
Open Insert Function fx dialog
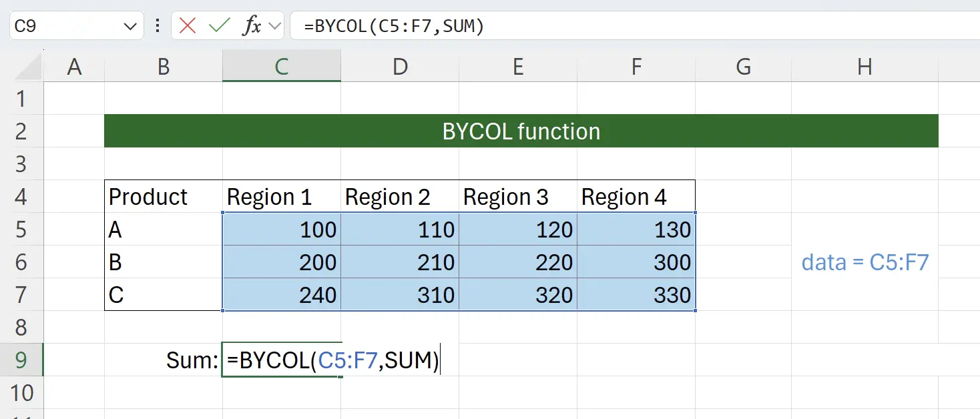click(251, 26)
